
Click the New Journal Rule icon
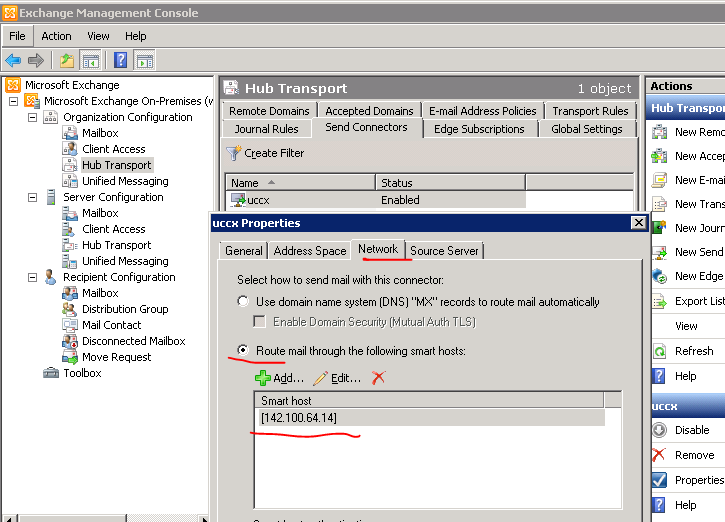click(659, 227)
